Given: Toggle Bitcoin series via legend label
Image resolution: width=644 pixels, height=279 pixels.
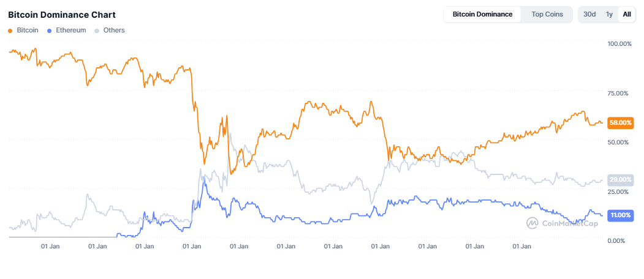Looking at the screenshot, I should click(x=28, y=30).
